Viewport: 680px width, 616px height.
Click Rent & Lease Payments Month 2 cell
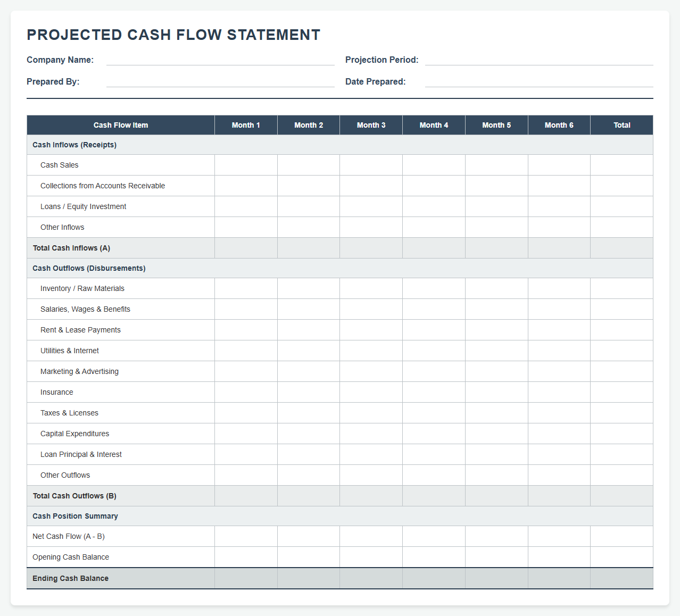click(309, 330)
